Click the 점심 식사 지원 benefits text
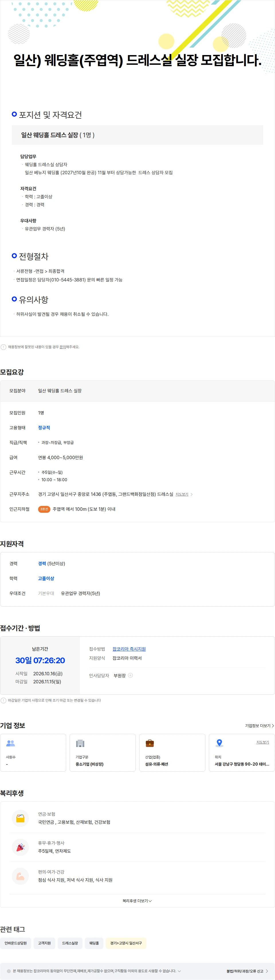Image resolution: width=275 pixels, height=980 pixels. [x=75, y=880]
